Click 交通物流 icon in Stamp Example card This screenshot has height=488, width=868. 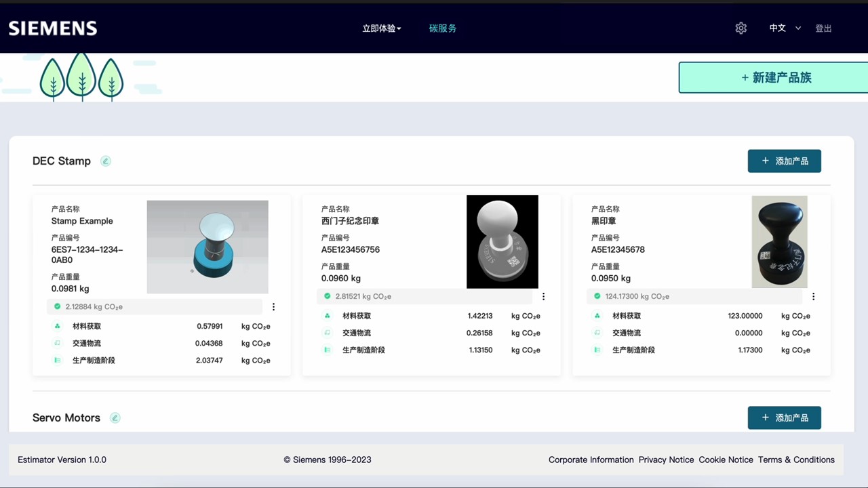58,343
